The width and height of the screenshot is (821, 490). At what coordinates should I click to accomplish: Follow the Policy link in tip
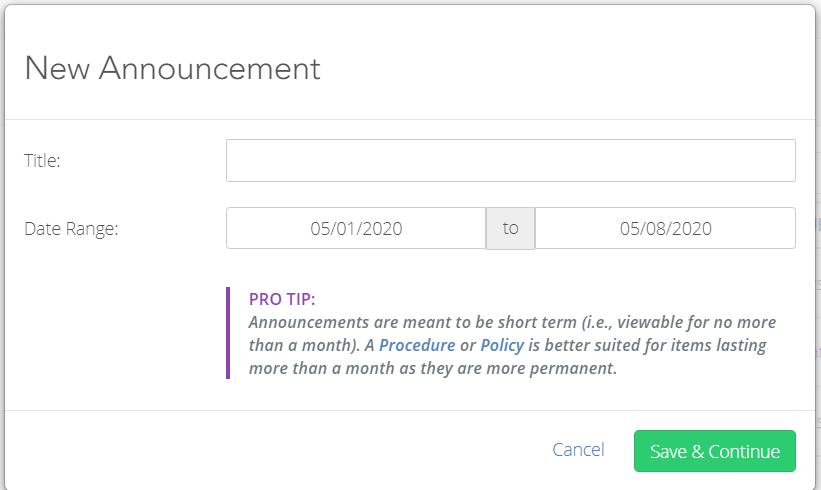pos(502,346)
